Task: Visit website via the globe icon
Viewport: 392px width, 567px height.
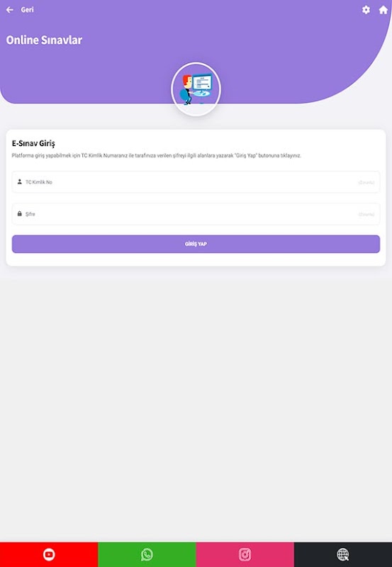Action: click(x=343, y=554)
